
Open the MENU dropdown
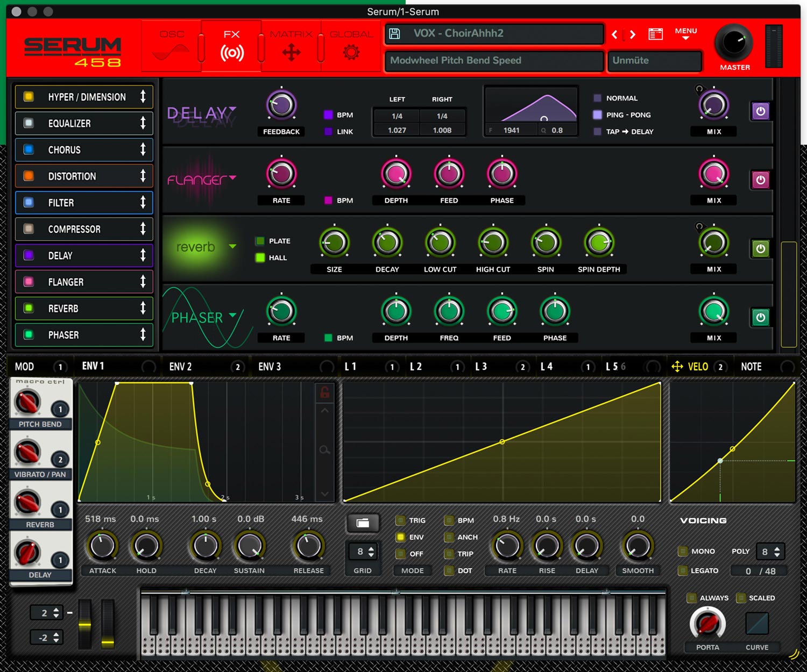685,33
